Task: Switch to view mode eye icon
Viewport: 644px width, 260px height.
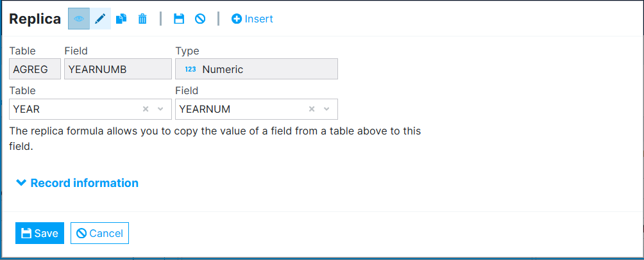Action: click(79, 19)
